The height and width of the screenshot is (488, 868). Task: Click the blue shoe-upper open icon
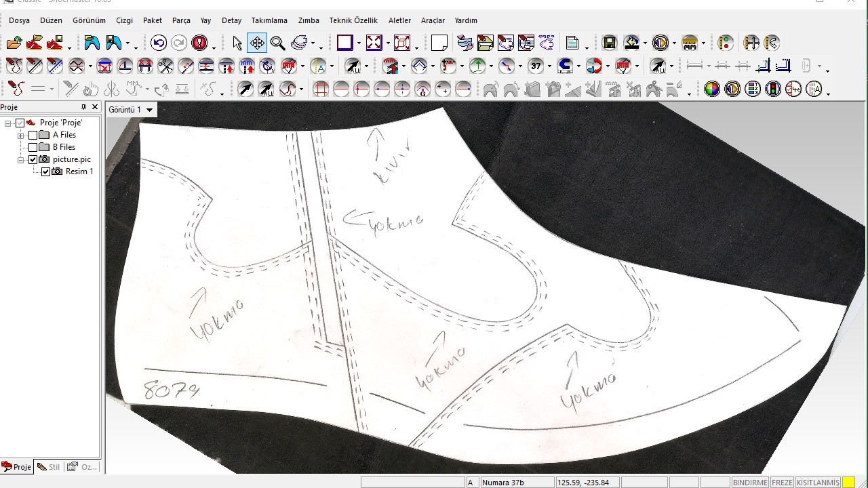pyautogui.click(x=92, y=43)
